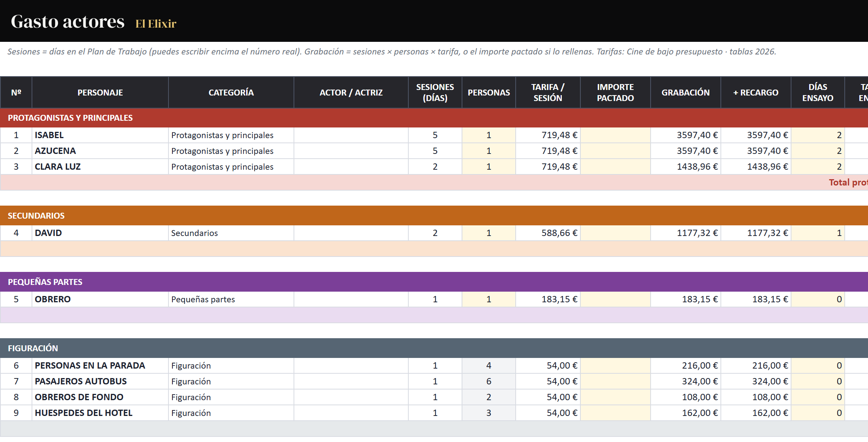This screenshot has width=868, height=442.
Task: Click the HUESPEDES DEL HOTEL cell
Action: (x=100, y=413)
